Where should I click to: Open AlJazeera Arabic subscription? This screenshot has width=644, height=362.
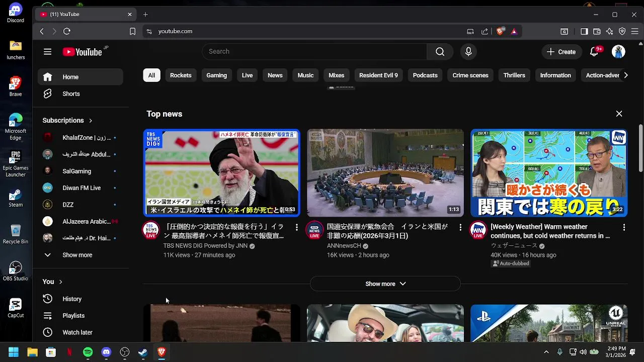pos(80,222)
